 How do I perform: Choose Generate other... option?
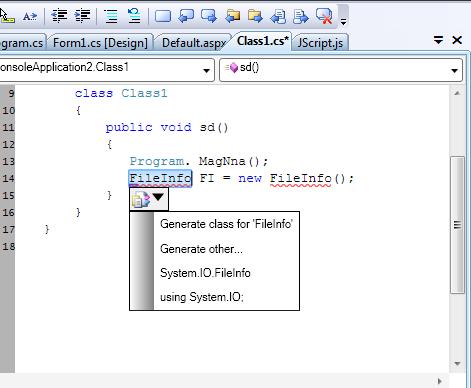(201, 249)
